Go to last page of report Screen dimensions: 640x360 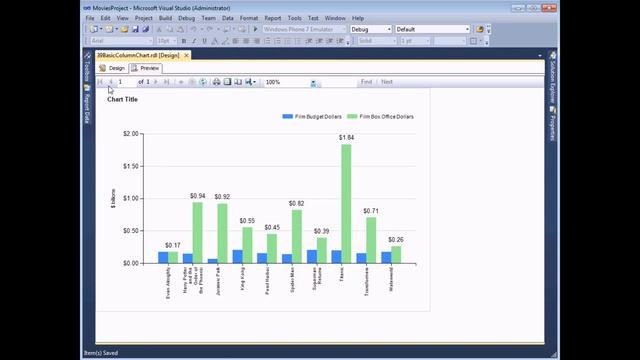point(167,82)
